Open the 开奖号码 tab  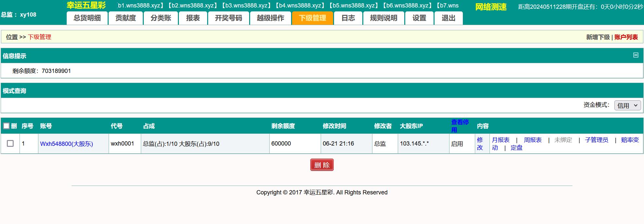pyautogui.click(x=228, y=18)
